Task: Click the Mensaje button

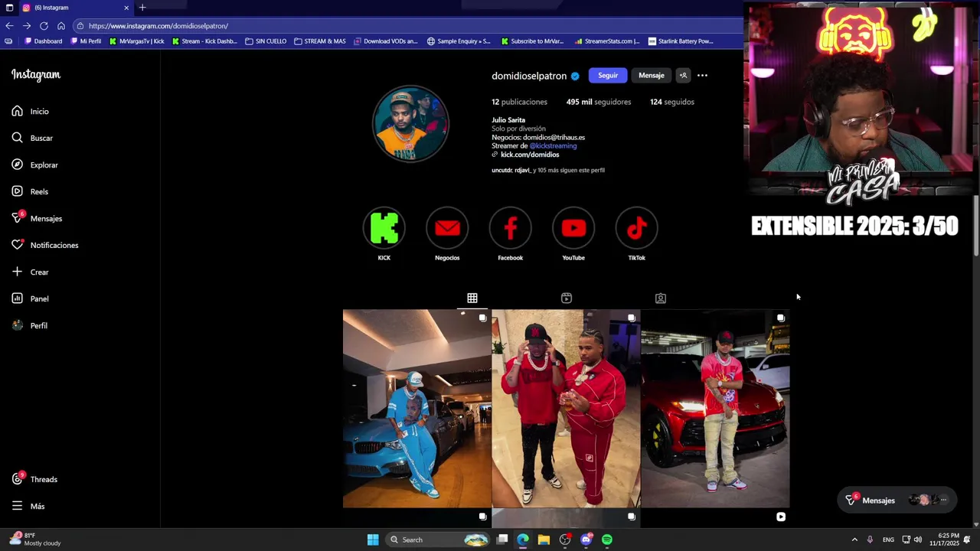Action: click(652, 76)
